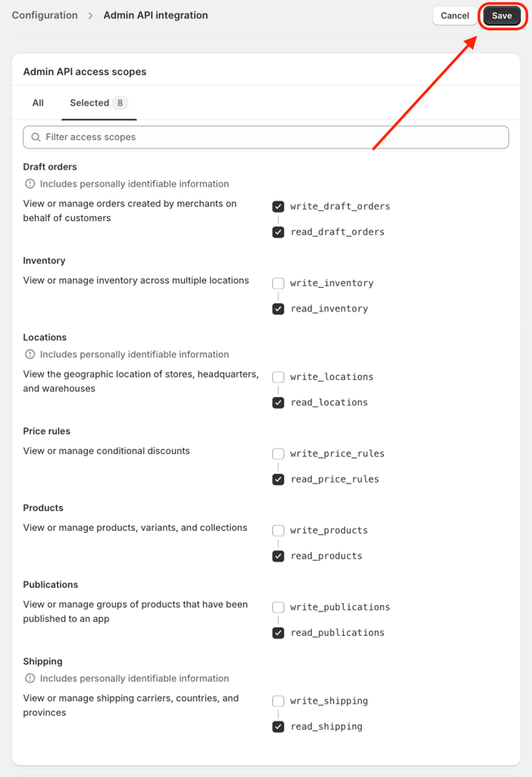
Task: Save the Admin API integration
Action: (502, 15)
